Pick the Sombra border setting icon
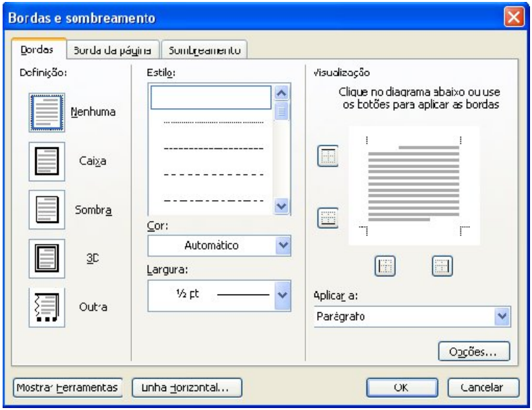Screen dimensions: 532x410 click(46, 210)
